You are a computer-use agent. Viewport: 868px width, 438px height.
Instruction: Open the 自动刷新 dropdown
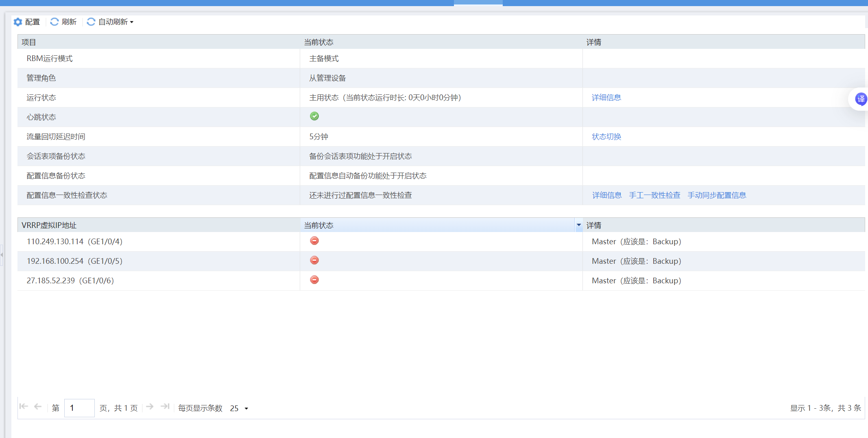[110, 22]
